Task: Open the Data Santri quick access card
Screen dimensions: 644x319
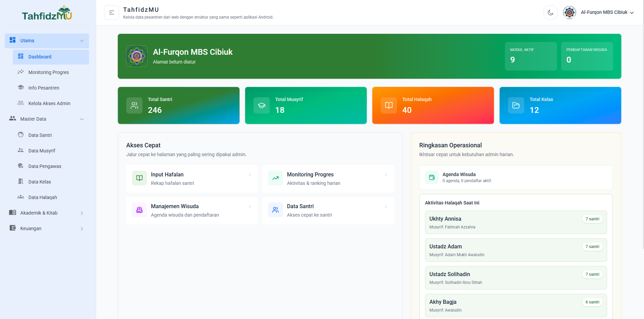Action: [x=328, y=211]
